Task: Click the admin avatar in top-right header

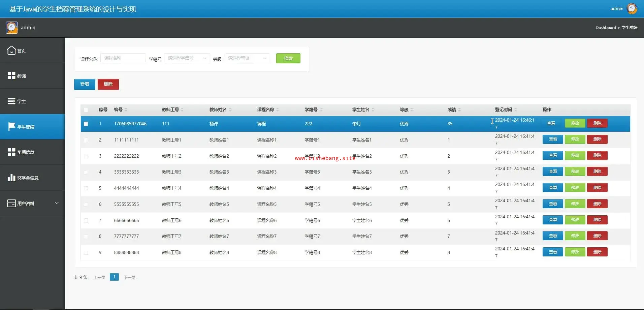Action: (632, 8)
